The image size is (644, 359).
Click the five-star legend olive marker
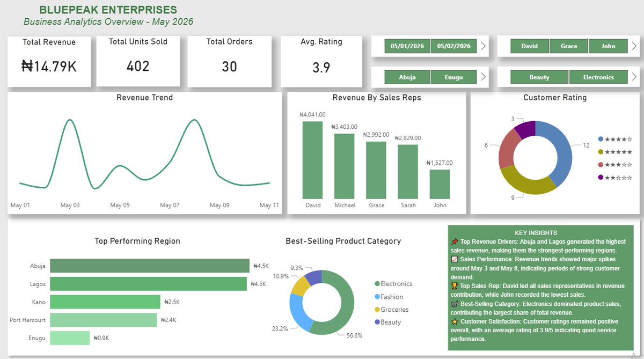click(x=601, y=152)
